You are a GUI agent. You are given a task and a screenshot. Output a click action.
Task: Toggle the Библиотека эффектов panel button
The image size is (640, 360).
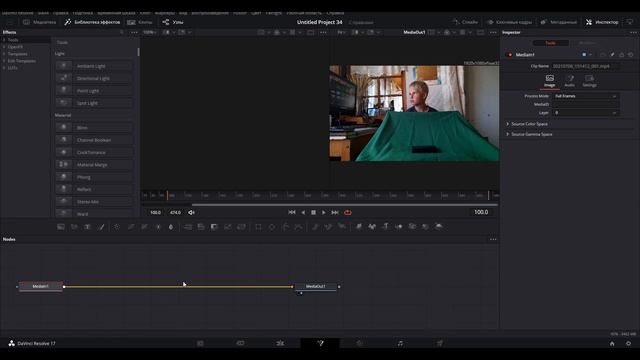(92, 22)
